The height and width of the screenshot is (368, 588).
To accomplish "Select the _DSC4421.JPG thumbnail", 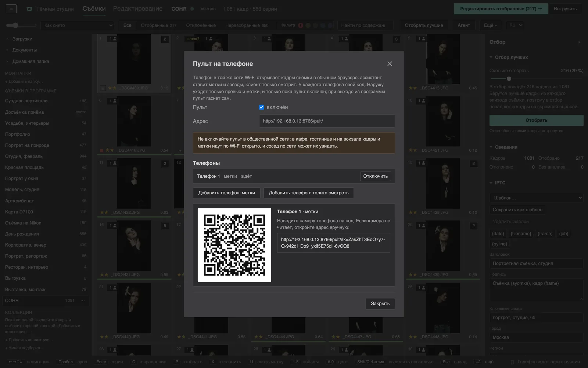I will pos(443,125).
